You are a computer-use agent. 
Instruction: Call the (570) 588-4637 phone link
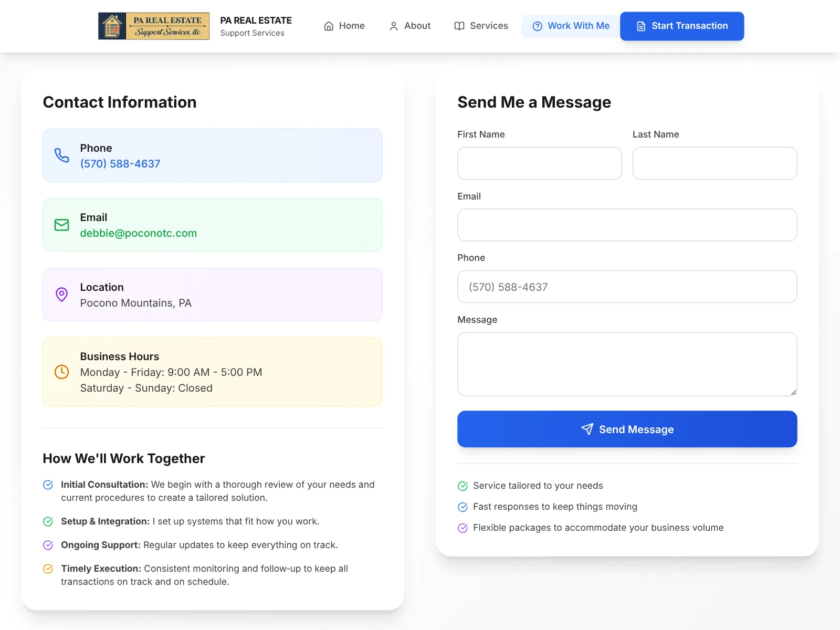coord(120,164)
